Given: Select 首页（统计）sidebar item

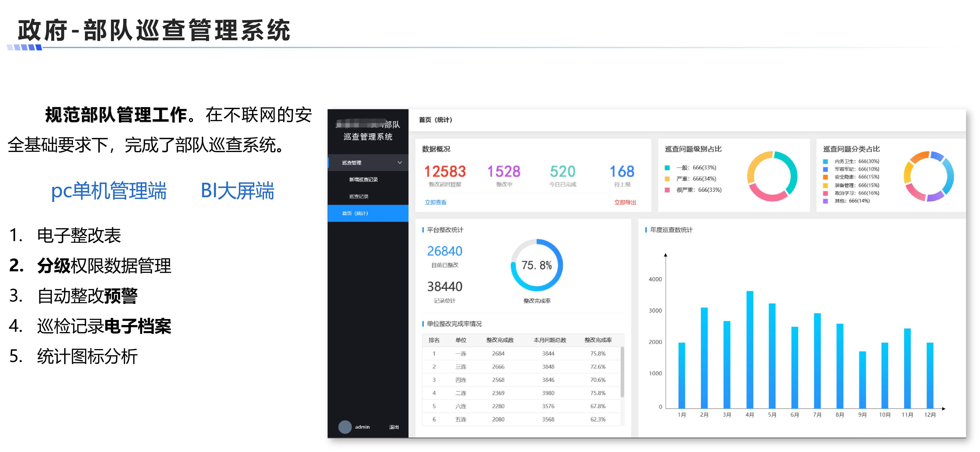Looking at the screenshot, I should click(368, 214).
